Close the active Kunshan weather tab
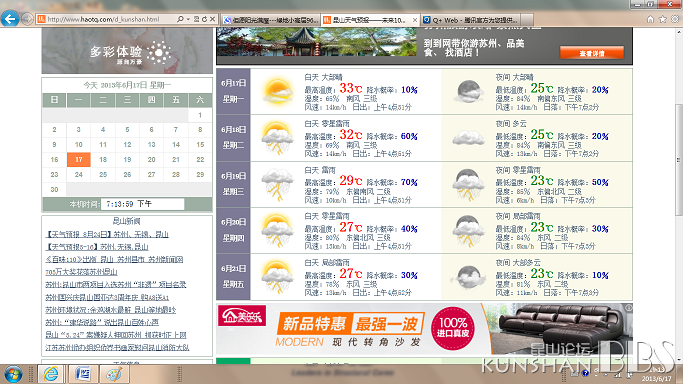 point(415,20)
